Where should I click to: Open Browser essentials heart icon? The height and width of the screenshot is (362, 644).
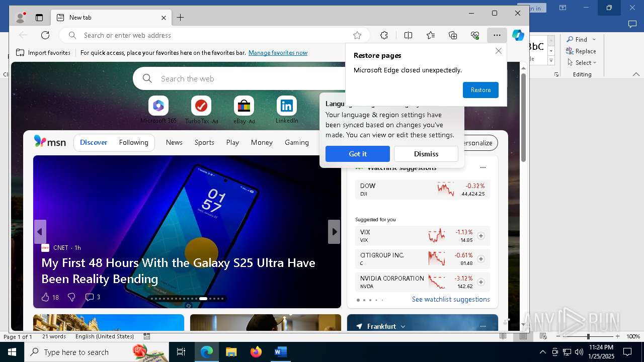475,35
